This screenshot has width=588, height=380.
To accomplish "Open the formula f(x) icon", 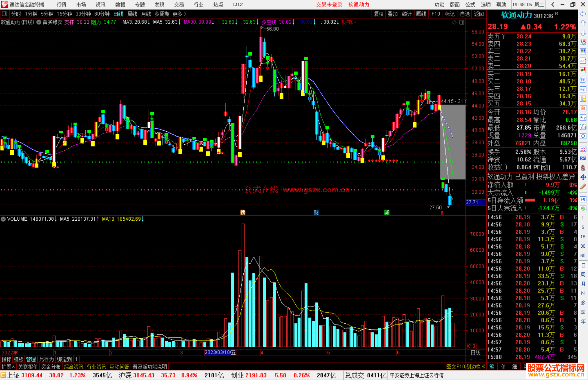I will click(x=583, y=127).
